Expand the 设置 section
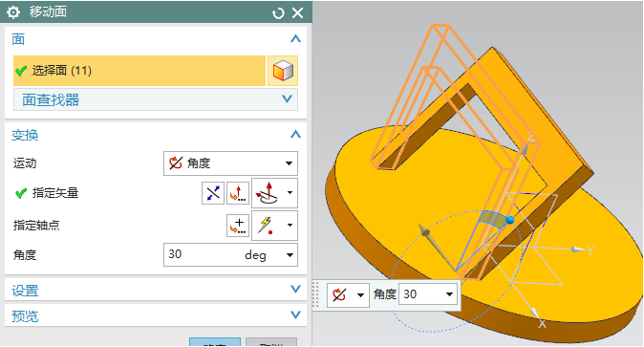The height and width of the screenshot is (347, 644). tap(155, 291)
